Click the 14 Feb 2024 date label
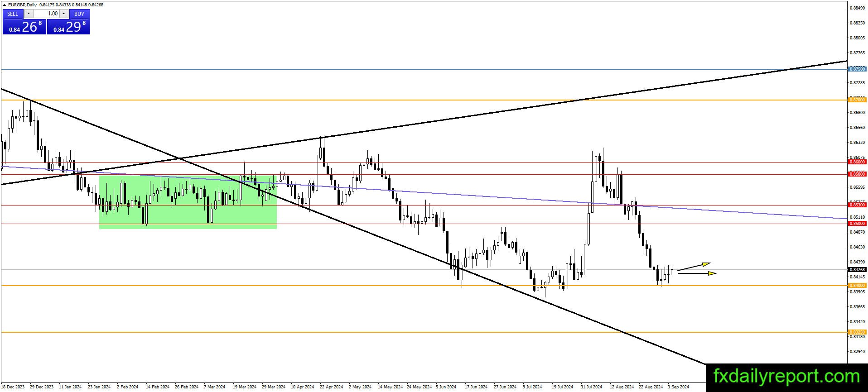 158,387
